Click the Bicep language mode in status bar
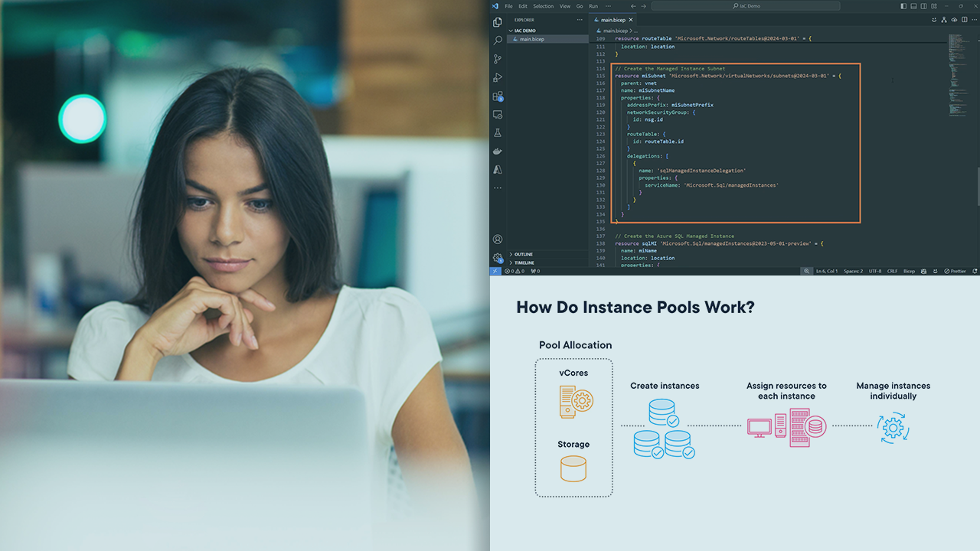The height and width of the screenshot is (551, 980). (x=909, y=271)
